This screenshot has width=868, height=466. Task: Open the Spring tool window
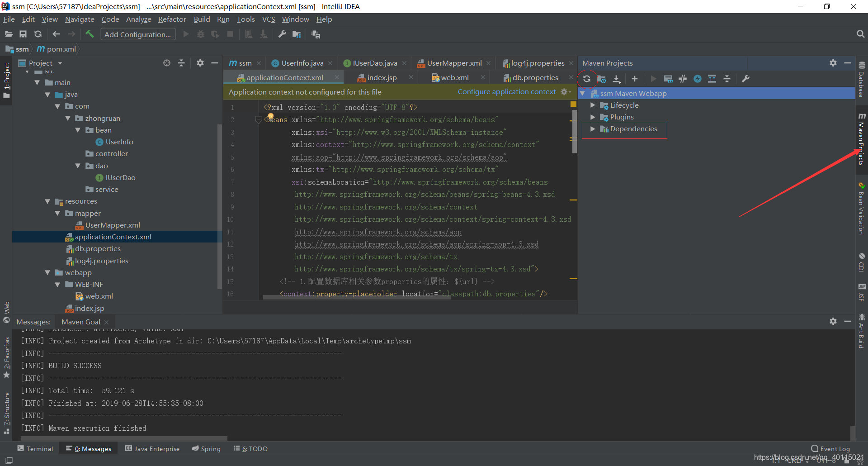(x=206, y=448)
